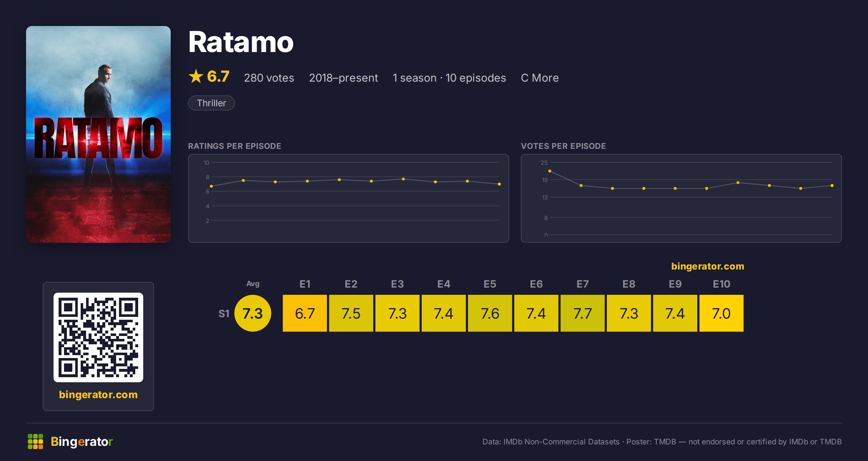Image resolution: width=868 pixels, height=461 pixels.
Task: Select the S1 average 7.3 circle
Action: (253, 313)
